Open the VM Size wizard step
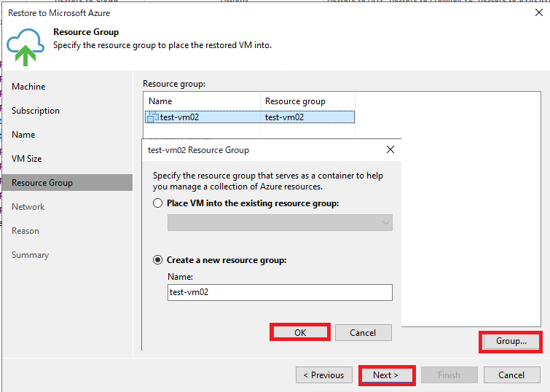550x392 pixels. click(x=27, y=159)
